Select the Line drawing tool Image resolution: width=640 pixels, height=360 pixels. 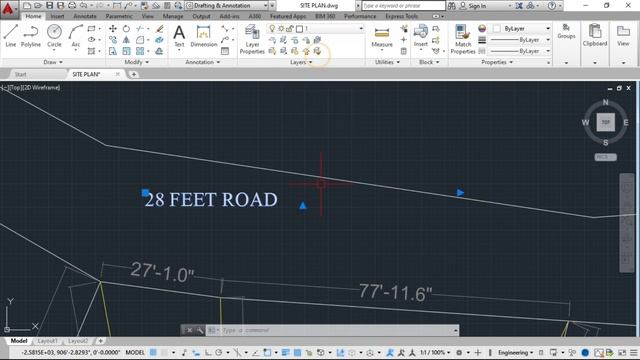click(11, 36)
